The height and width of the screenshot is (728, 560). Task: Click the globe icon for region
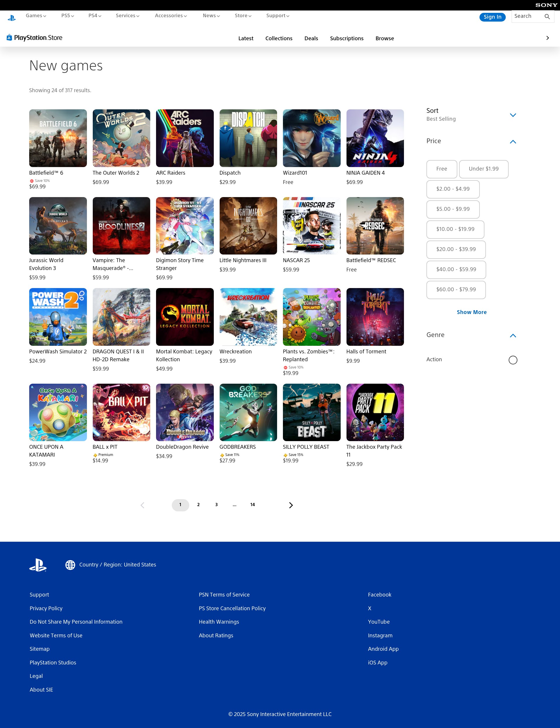tap(70, 565)
